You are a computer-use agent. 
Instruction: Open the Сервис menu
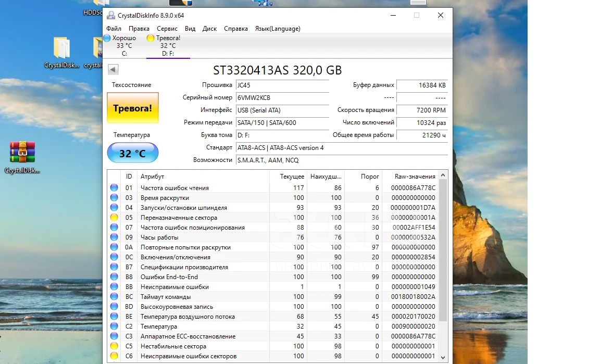[x=167, y=29]
